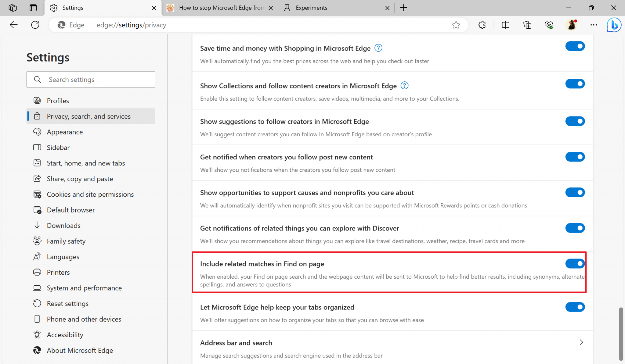Navigate back with the back arrow
625x364 pixels.
click(13, 25)
